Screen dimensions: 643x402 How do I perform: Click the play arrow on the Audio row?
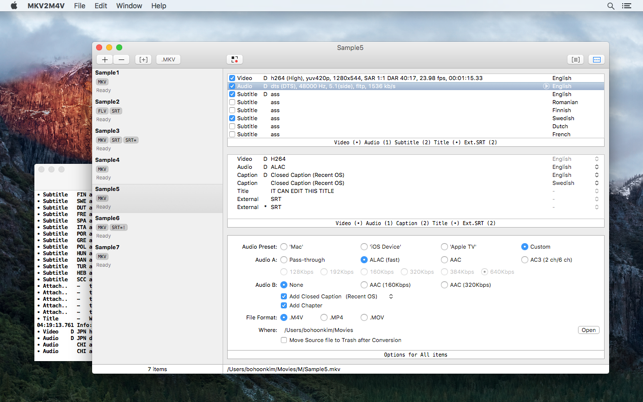click(546, 86)
